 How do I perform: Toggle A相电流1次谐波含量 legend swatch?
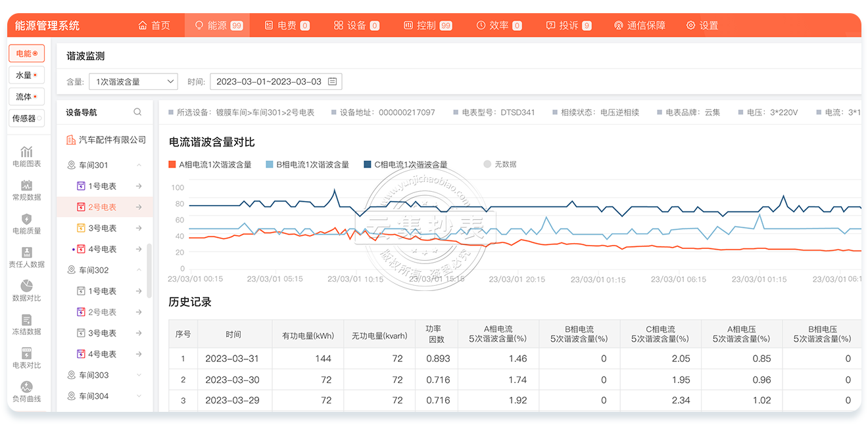172,165
